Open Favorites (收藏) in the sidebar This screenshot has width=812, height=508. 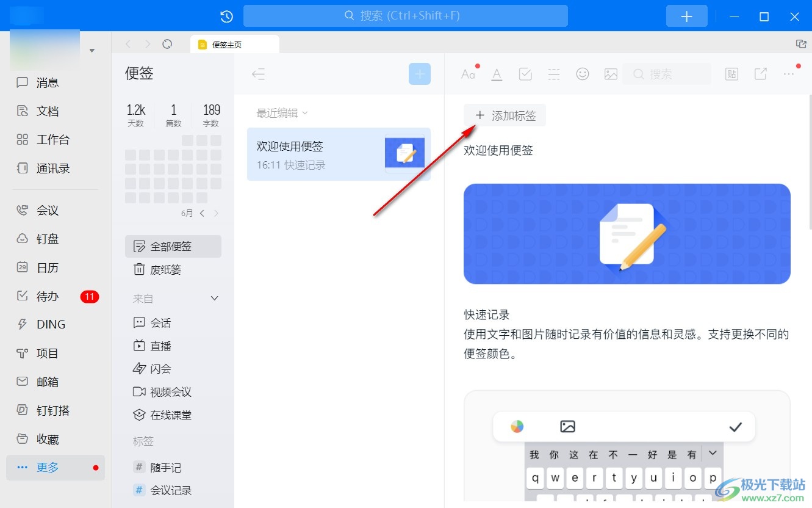(x=56, y=440)
